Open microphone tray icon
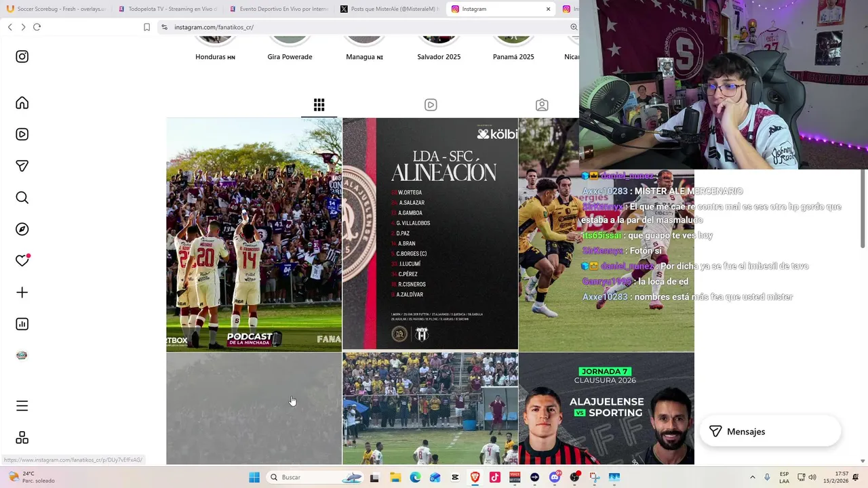This screenshot has height=488, width=868. point(767,477)
